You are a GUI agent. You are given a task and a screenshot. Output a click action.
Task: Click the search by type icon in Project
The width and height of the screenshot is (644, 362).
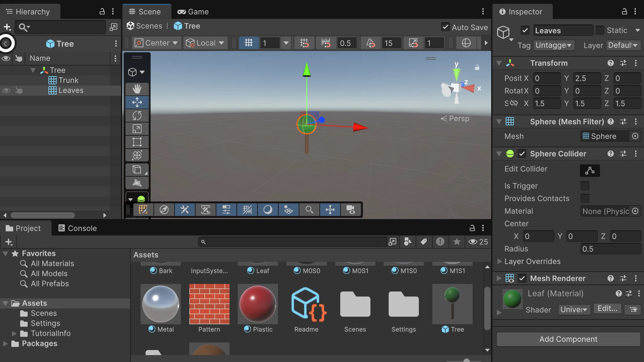tap(408, 241)
